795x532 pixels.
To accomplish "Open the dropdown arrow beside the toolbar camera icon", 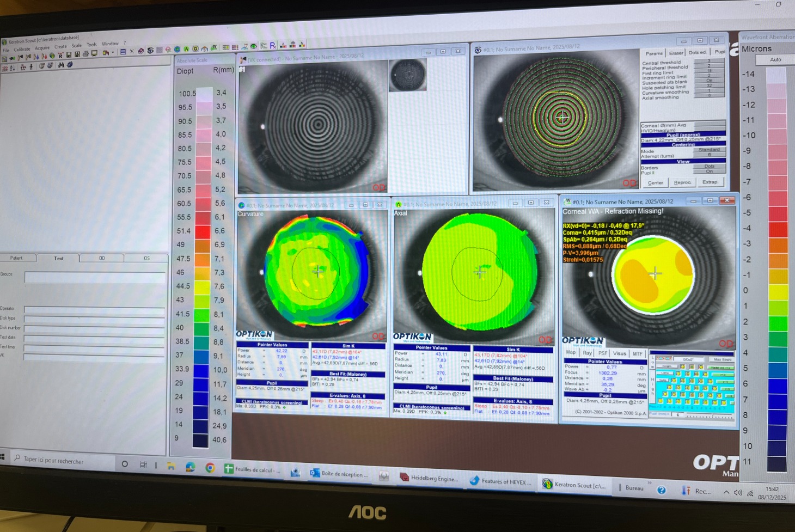I will tap(113, 53).
